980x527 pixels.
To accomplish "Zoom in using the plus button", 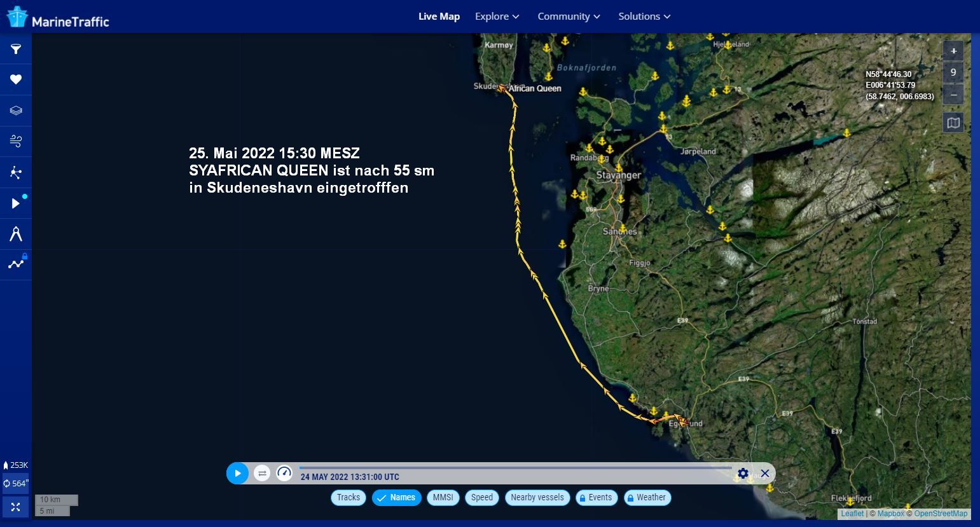I will (x=953, y=51).
